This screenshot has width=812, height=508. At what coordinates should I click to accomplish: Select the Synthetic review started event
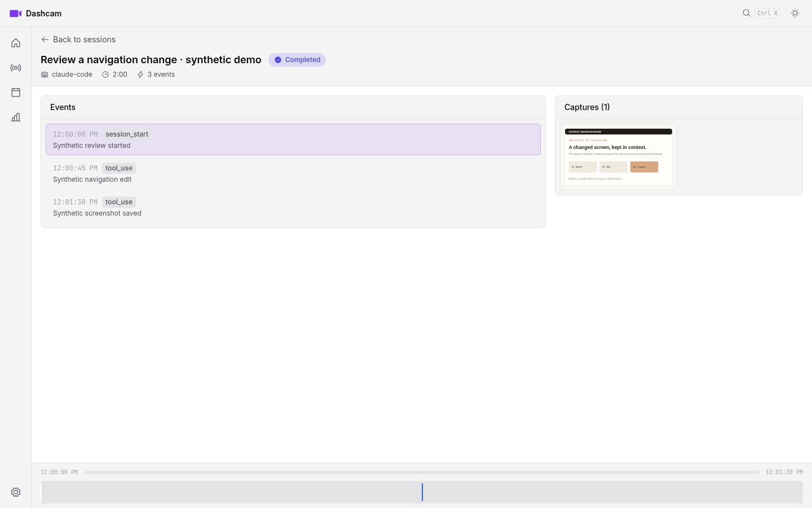(293, 139)
